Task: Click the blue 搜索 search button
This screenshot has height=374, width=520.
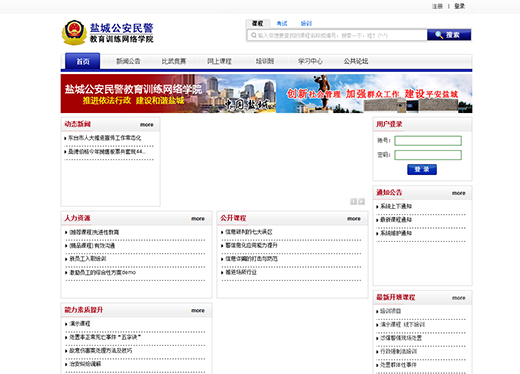Action: click(449, 35)
